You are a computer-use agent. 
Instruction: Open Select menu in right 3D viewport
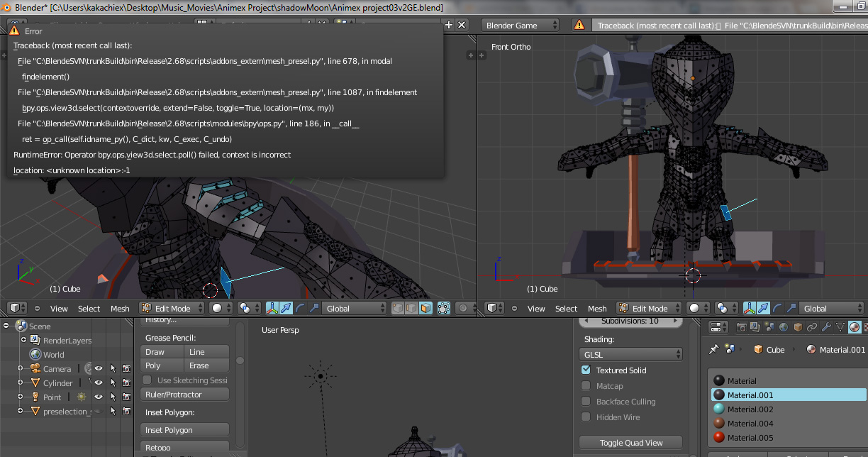coord(566,308)
